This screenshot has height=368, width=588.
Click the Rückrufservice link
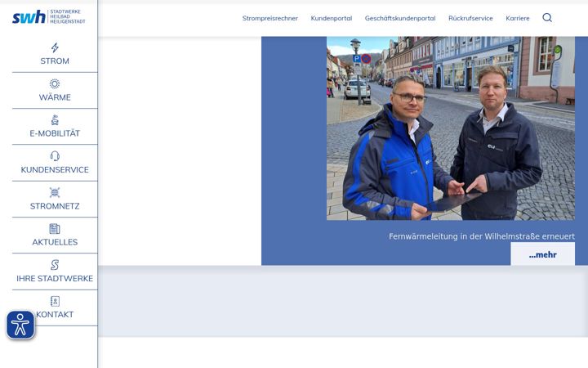(x=470, y=18)
